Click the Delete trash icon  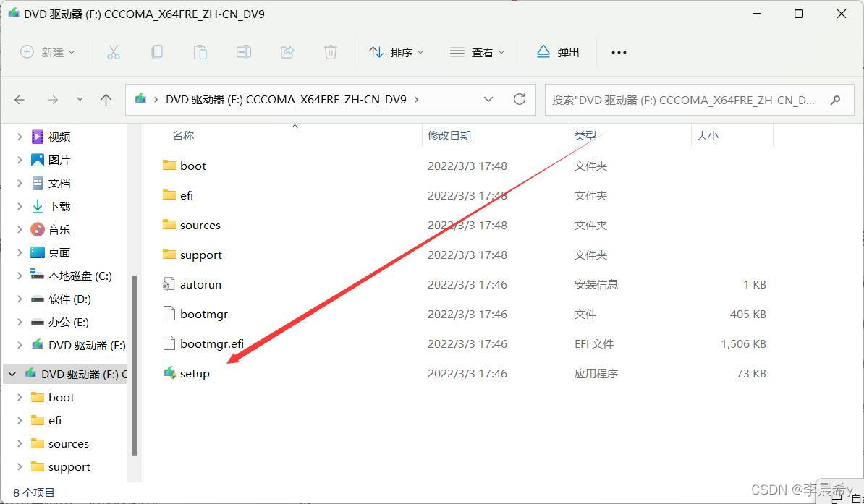(x=330, y=52)
